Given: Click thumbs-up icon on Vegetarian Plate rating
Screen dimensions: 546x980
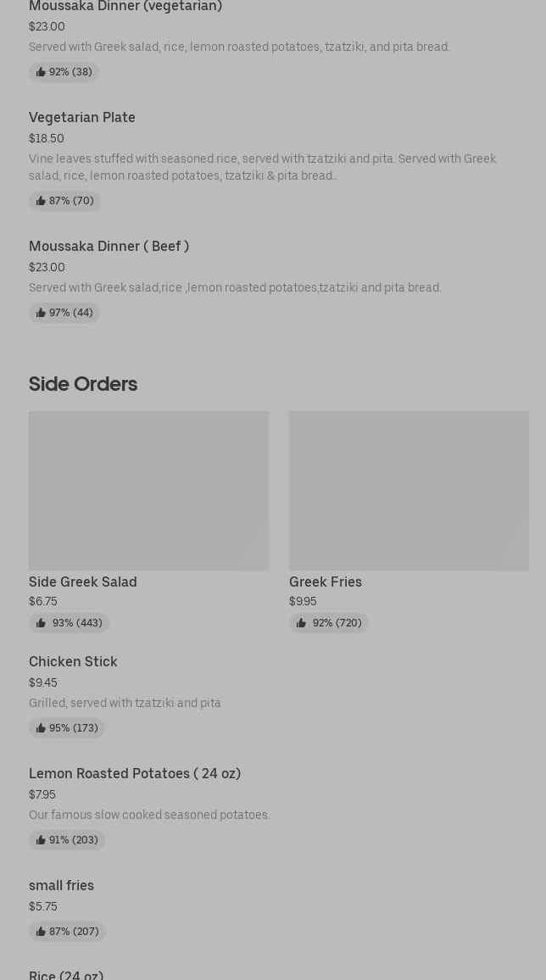Looking at the screenshot, I should coord(41,201).
